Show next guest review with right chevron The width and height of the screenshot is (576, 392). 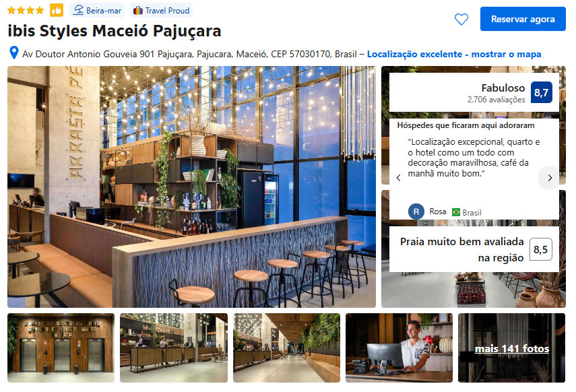tap(550, 178)
